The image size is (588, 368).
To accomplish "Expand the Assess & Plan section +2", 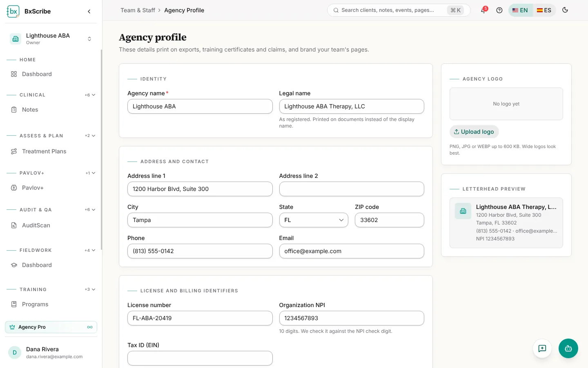I will pos(90,136).
